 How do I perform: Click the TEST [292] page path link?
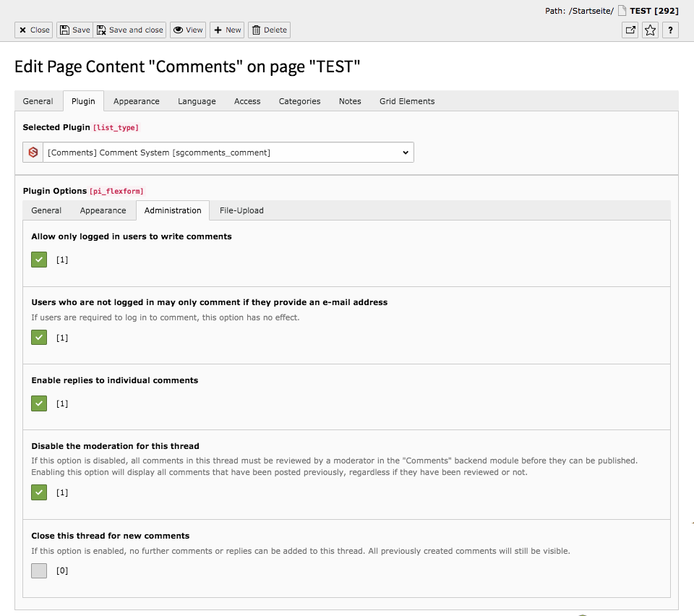654,11
